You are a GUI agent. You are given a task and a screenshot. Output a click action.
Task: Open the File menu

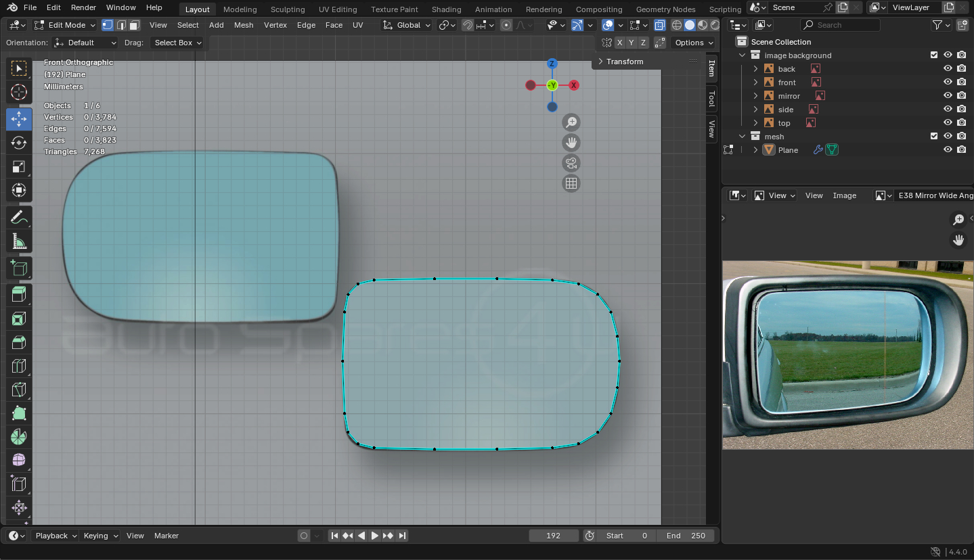[x=30, y=7]
